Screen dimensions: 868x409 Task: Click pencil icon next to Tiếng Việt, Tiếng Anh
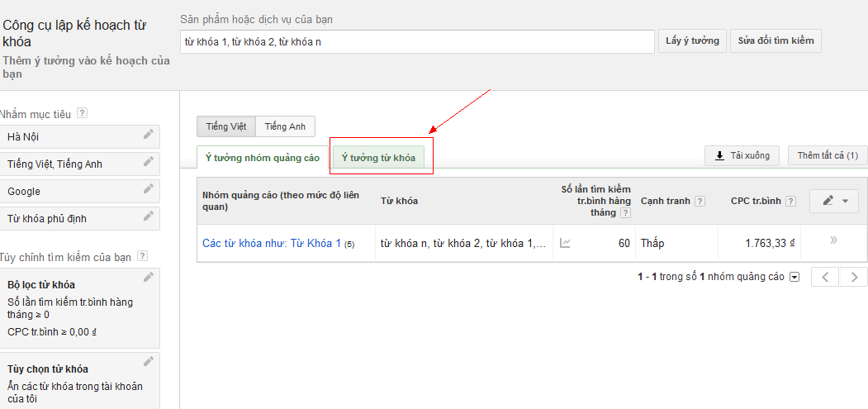click(x=149, y=161)
